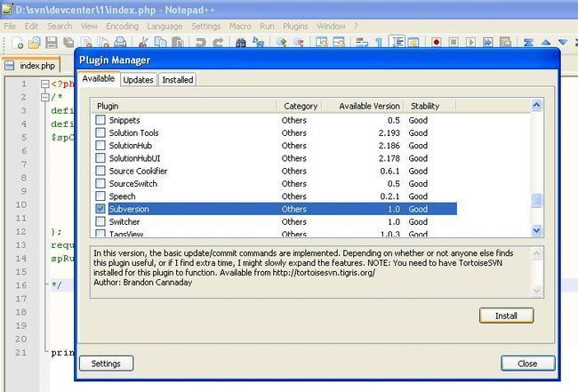578x392 pixels.
Task: Sort by Available Version column header
Action: tap(363, 106)
